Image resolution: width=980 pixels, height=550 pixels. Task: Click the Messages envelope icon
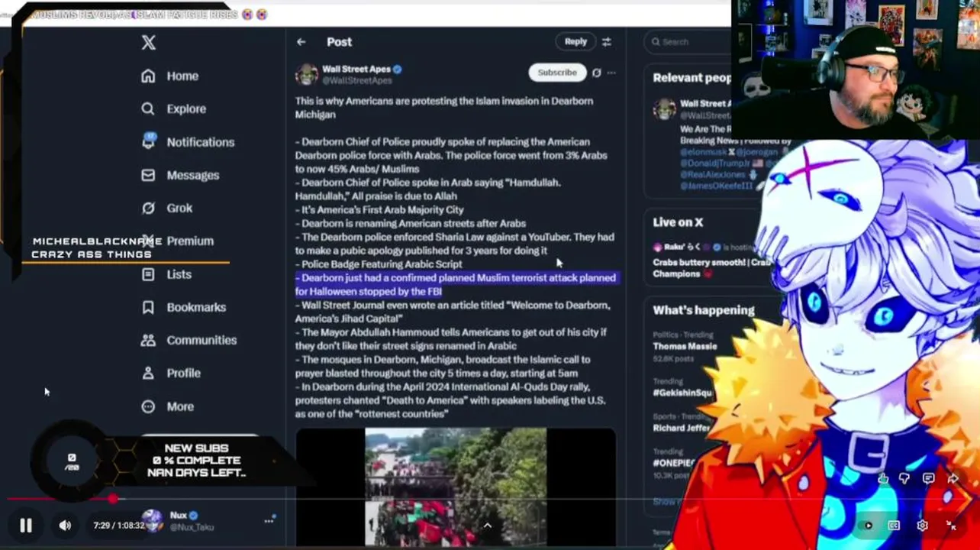(148, 175)
